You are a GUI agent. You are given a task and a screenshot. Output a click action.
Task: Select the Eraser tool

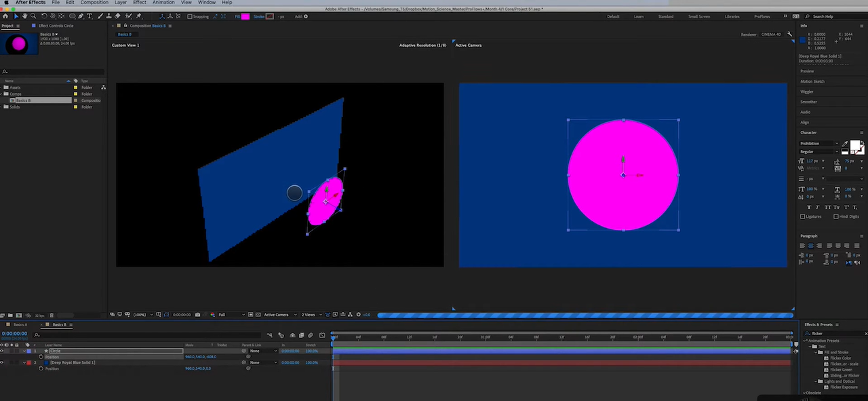[x=117, y=16]
